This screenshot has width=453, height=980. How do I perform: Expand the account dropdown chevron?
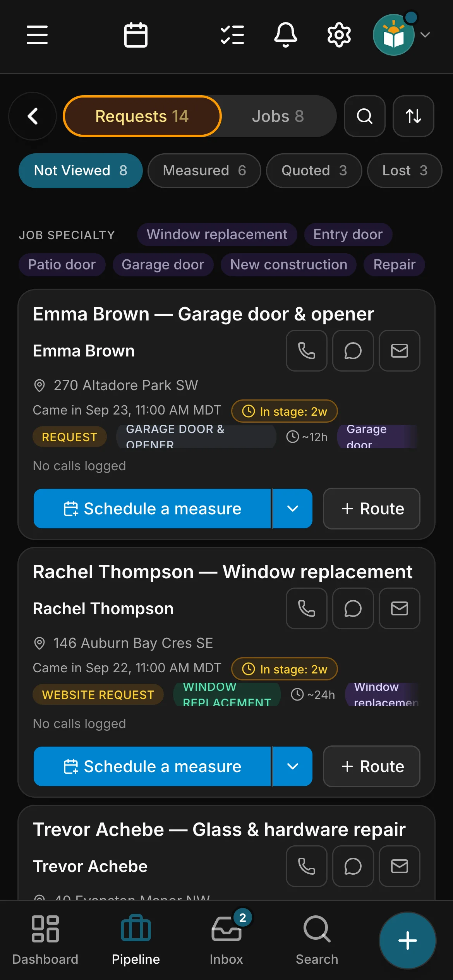[425, 35]
